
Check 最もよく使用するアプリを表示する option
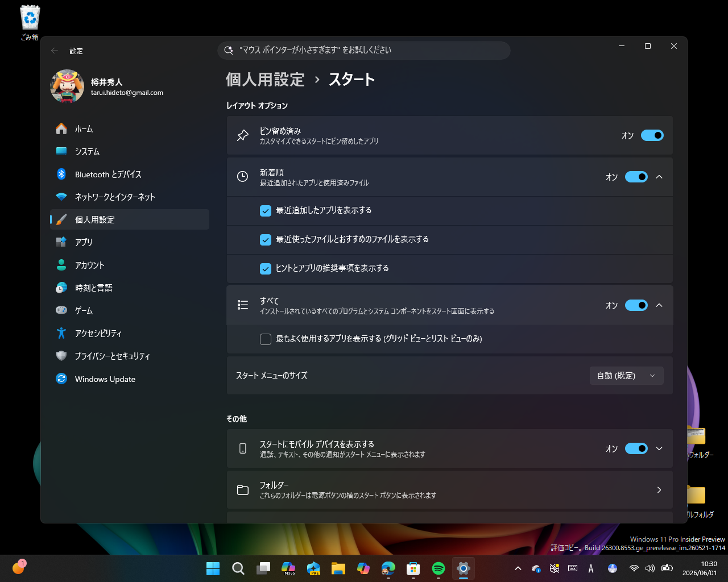tap(266, 339)
